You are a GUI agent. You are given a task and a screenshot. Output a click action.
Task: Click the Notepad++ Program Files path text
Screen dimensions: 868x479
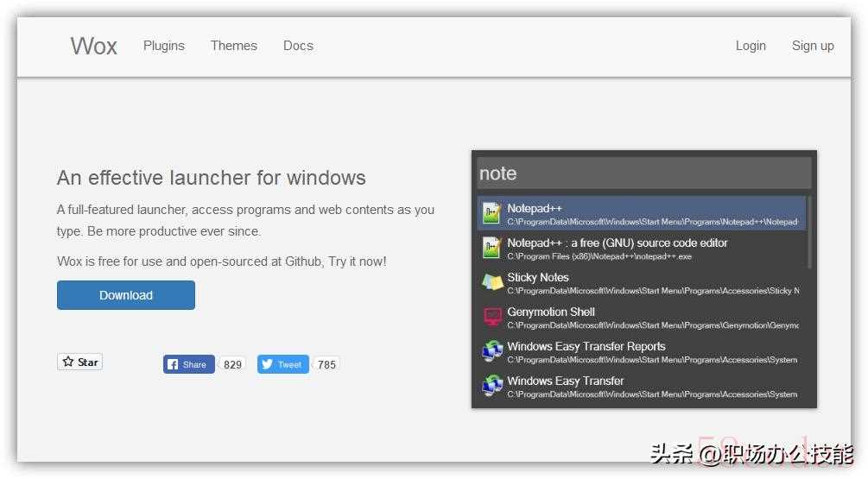[x=599, y=256]
